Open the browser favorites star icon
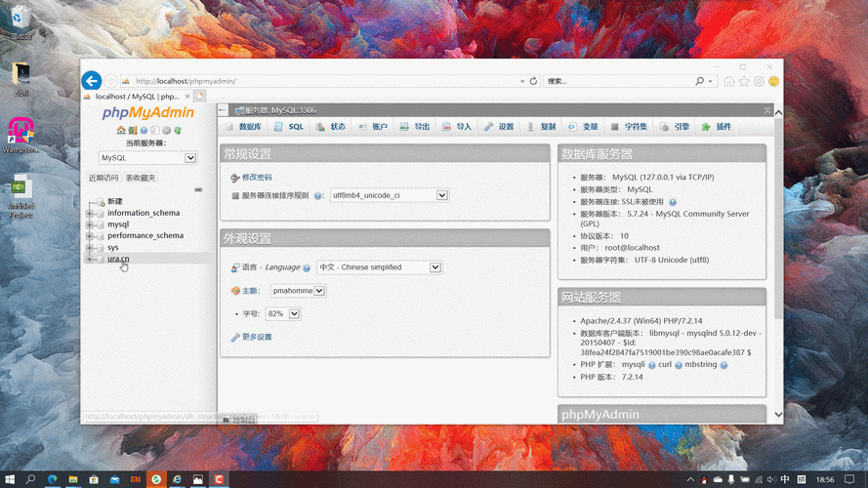This screenshot has height=488, width=868. point(744,81)
